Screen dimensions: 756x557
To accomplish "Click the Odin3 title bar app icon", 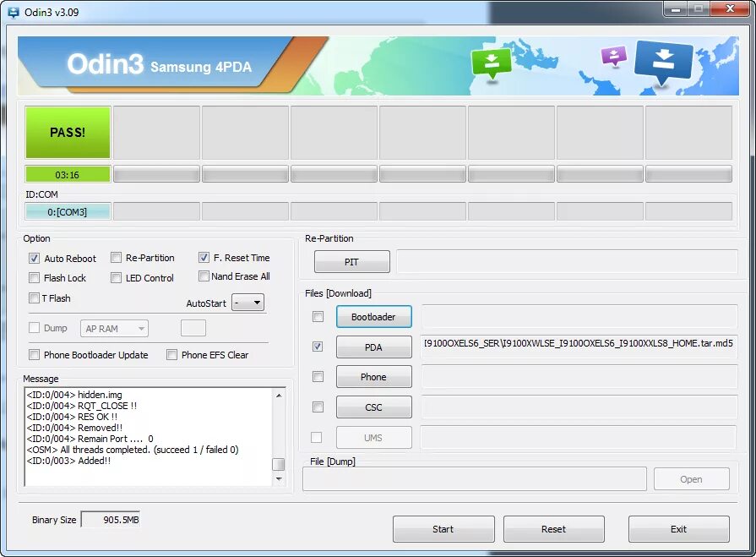I will [13, 13].
